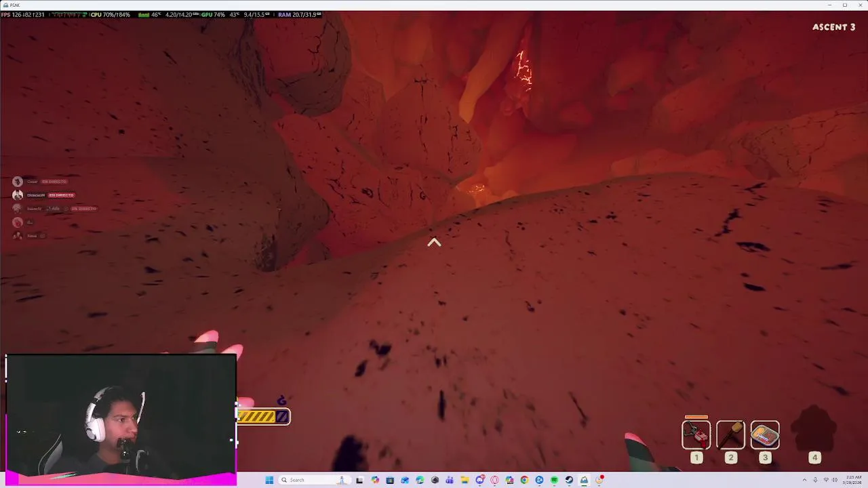Click the bottom avatar in the voice overlay
The width and height of the screenshot is (868, 488).
pos(18,236)
